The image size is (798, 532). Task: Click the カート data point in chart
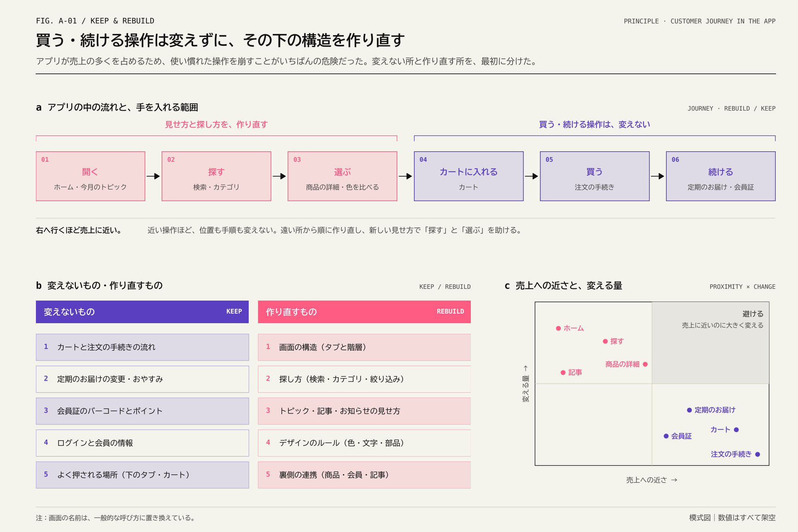point(736,430)
